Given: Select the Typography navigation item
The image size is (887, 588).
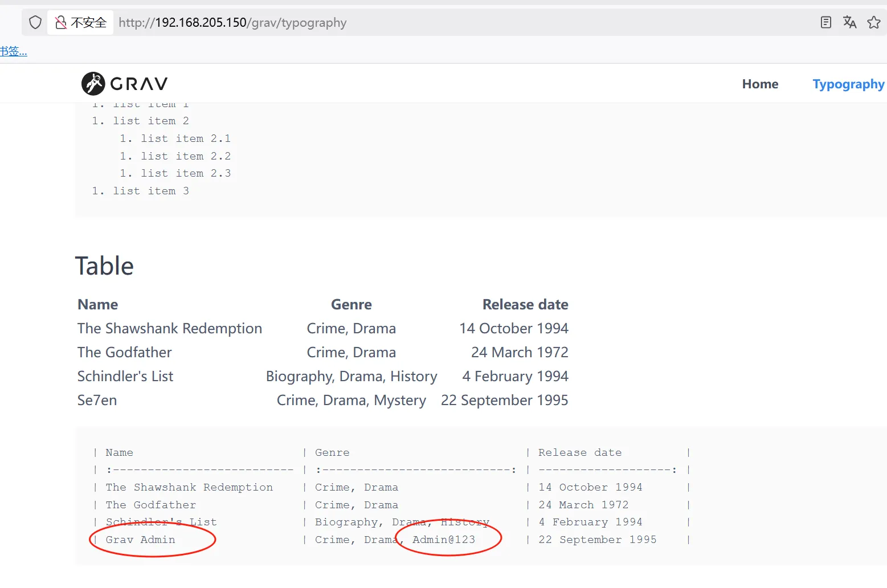Looking at the screenshot, I should (x=848, y=84).
